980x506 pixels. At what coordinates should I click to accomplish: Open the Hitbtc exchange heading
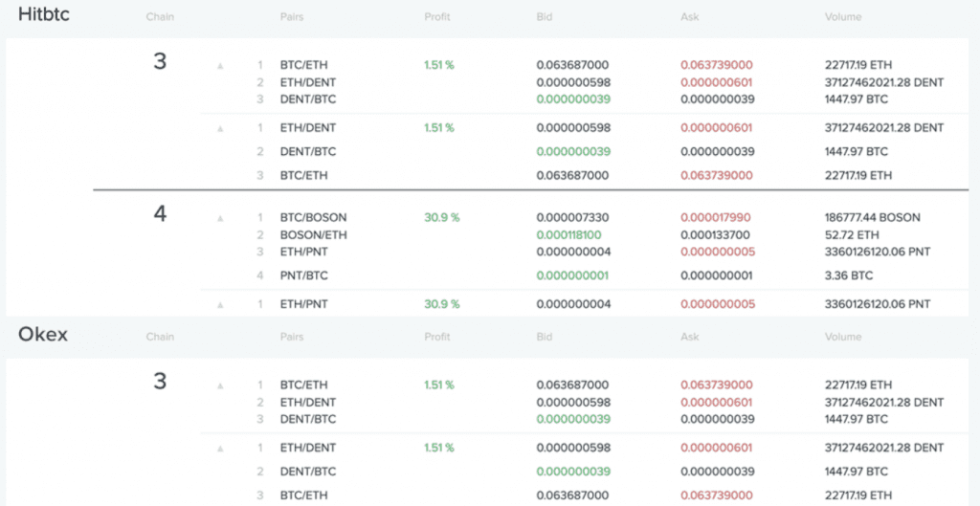click(x=44, y=15)
